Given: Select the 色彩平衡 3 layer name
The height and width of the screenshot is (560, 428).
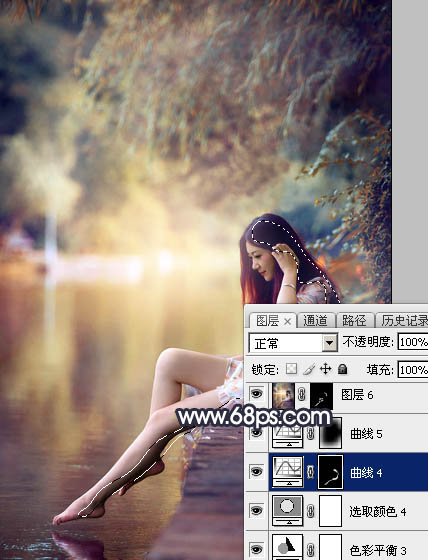Looking at the screenshot, I should tap(378, 550).
